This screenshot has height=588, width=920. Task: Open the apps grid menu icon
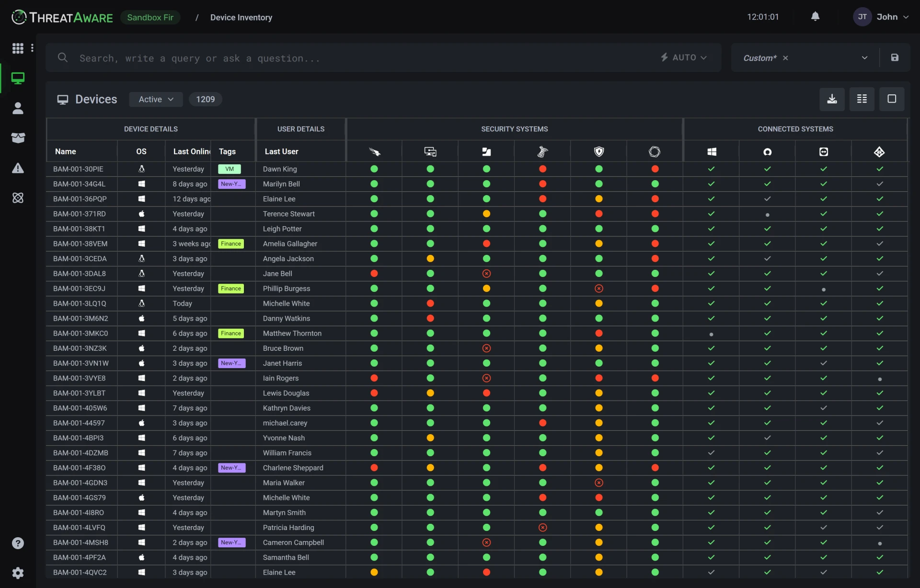tap(18, 48)
